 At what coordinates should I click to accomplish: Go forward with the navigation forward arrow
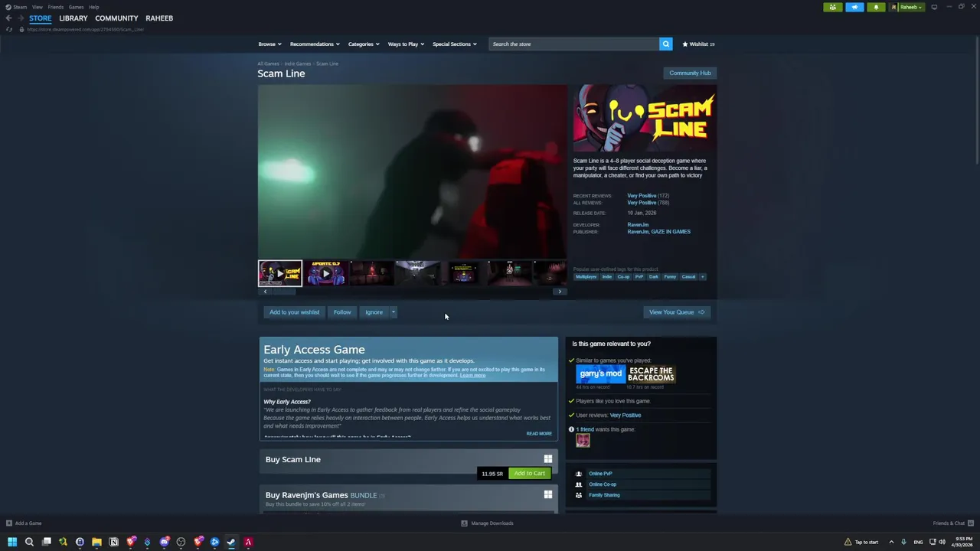tap(20, 18)
